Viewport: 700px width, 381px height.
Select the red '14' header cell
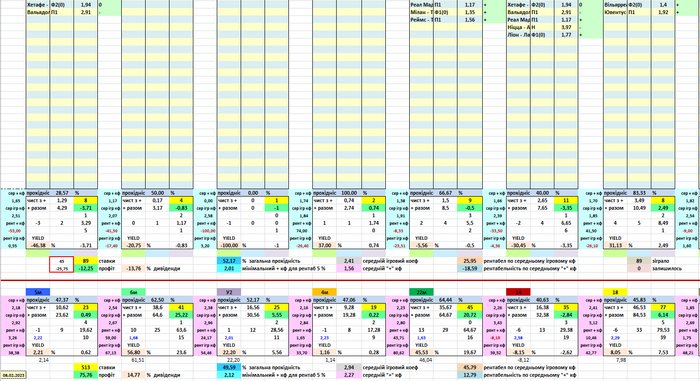coord(518,292)
